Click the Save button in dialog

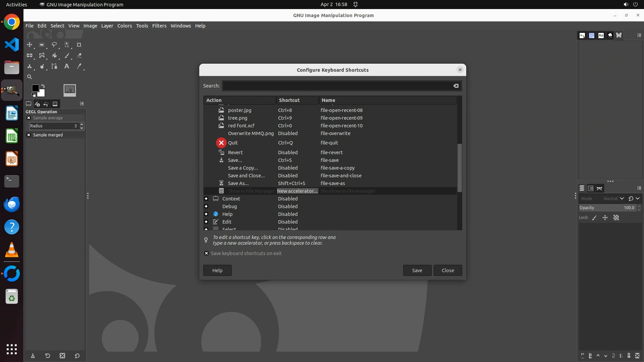[x=417, y=270]
